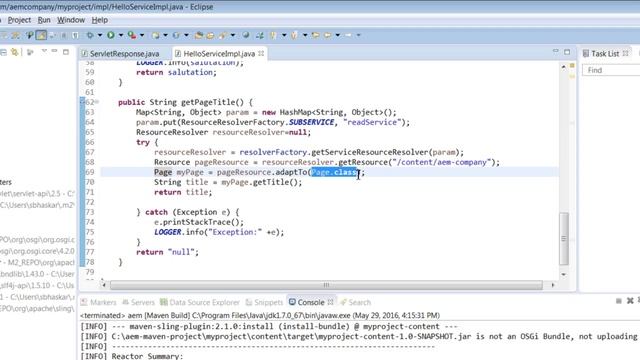Viewport: 640px width, 360px height.
Task: Click the Debug bug icon in toolbar
Action: [x=90, y=35]
